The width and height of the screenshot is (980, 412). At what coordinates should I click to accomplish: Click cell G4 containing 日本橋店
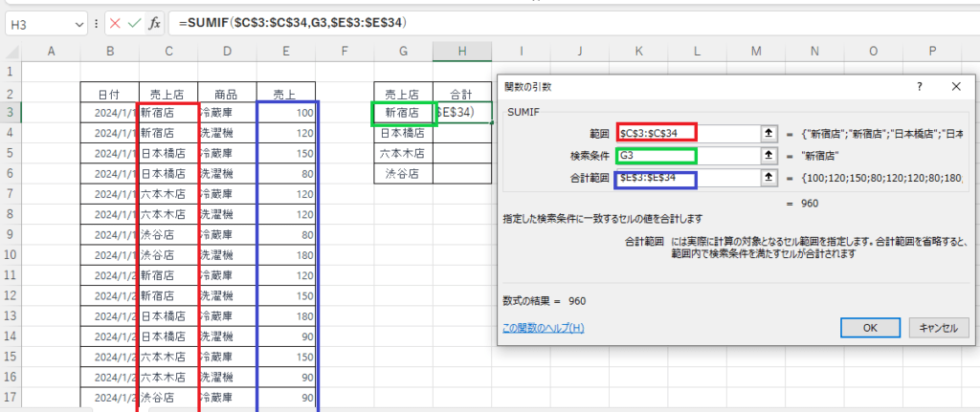(x=404, y=133)
